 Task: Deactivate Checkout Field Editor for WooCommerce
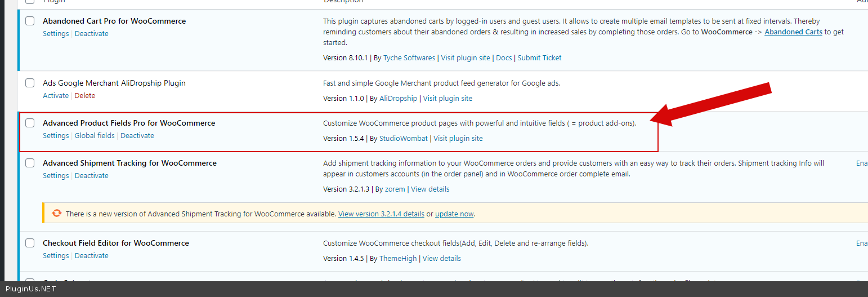coord(92,256)
